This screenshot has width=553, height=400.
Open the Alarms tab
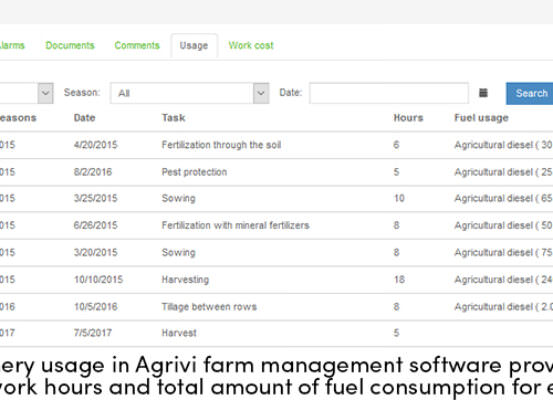click(12, 46)
